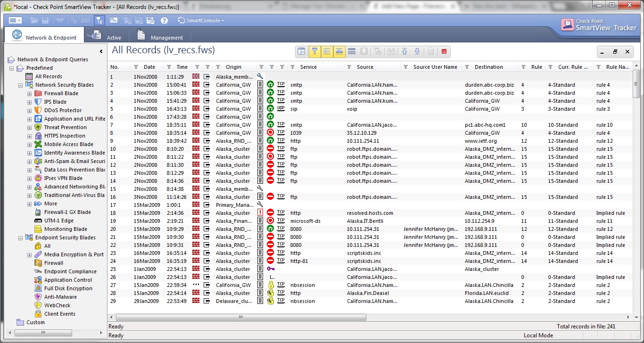Expand the Firewall Blade node
This screenshot has height=343, width=644.
pos(29,93)
